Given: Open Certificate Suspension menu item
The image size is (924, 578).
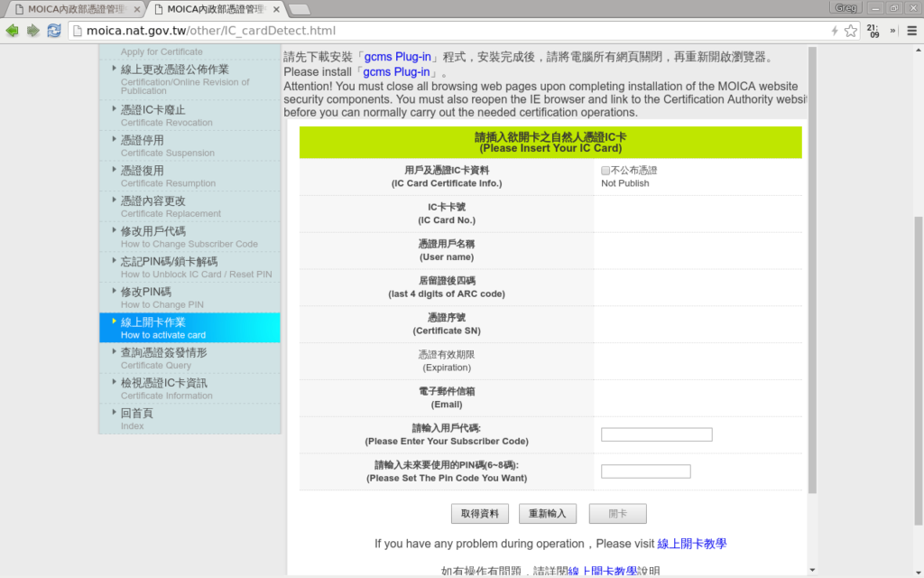Looking at the screenshot, I should 167,153.
